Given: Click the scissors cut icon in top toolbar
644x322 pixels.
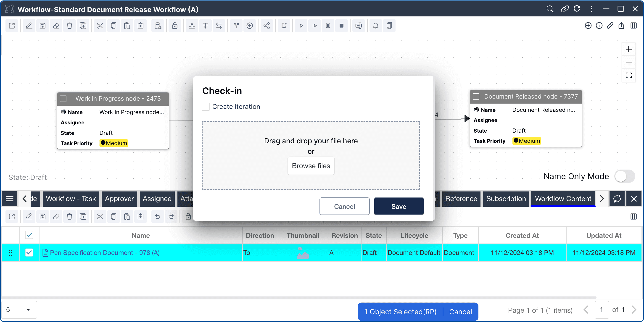Looking at the screenshot, I should point(100,26).
